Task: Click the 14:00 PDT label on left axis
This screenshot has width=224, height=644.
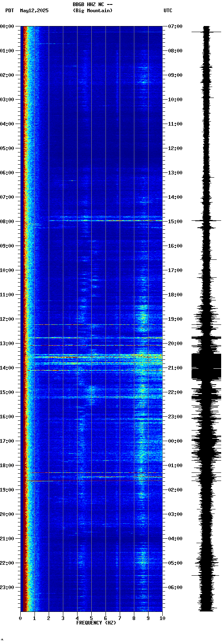Action: point(7,368)
